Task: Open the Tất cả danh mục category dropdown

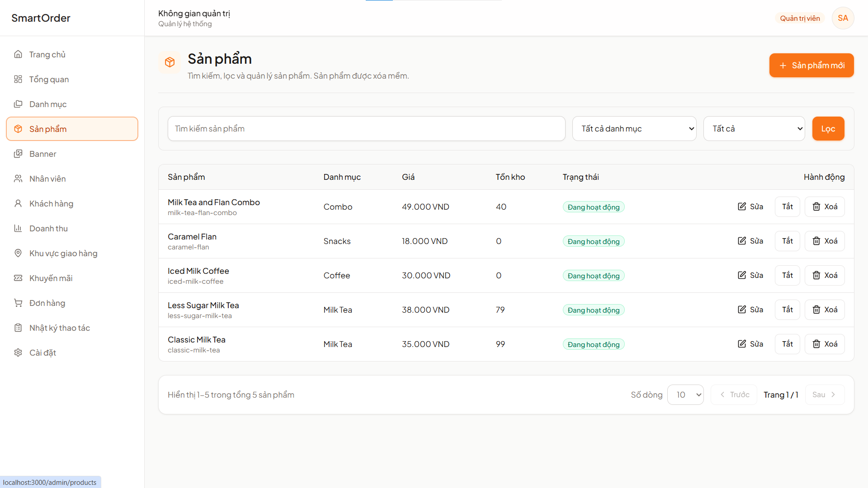Action: [634, 129]
